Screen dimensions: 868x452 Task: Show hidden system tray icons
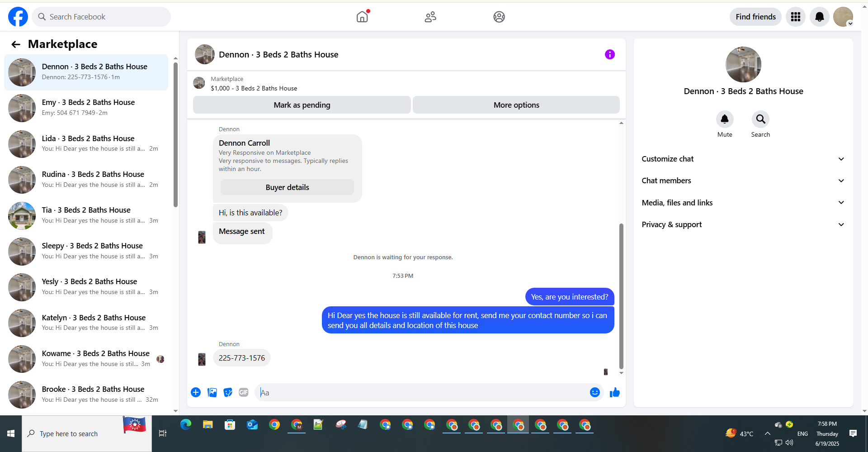pos(768,433)
